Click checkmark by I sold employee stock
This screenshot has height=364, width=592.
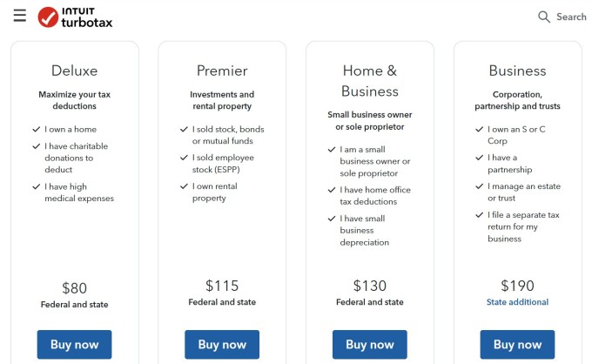[x=184, y=158]
